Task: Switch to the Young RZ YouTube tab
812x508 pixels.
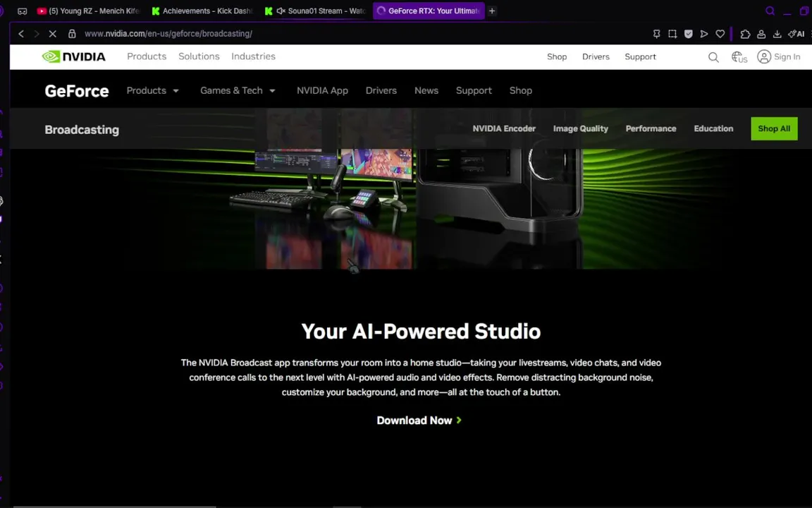Action: pyautogui.click(x=89, y=11)
